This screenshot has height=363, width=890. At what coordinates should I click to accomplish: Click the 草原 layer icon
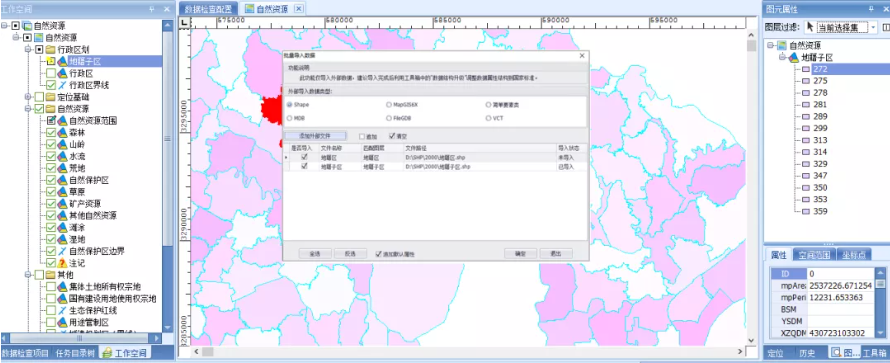[62, 192]
